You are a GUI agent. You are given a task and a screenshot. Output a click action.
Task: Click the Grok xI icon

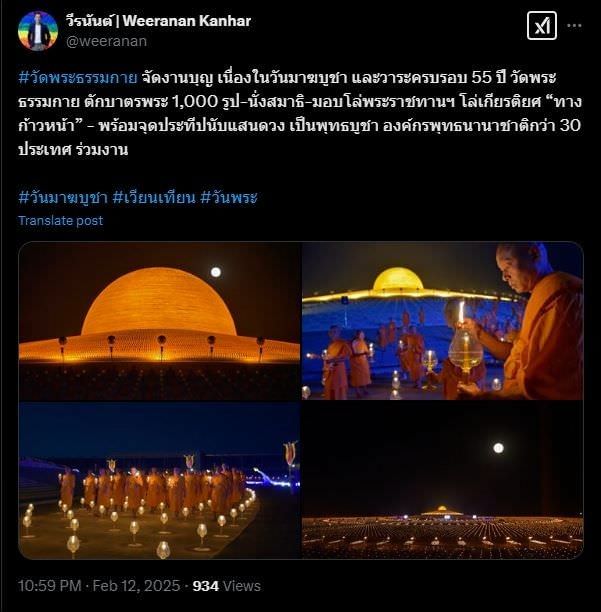(542, 26)
